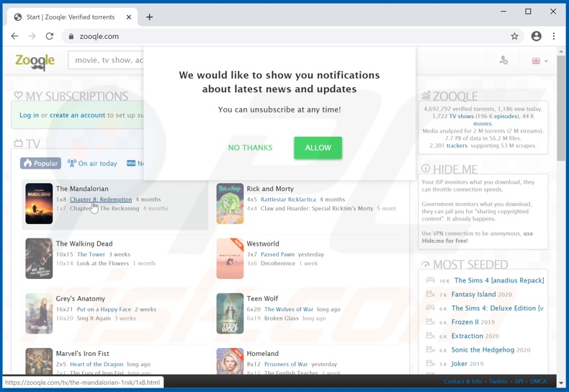Image resolution: width=569 pixels, height=392 pixels.
Task: Open The Tower episode link
Action: click(x=91, y=254)
